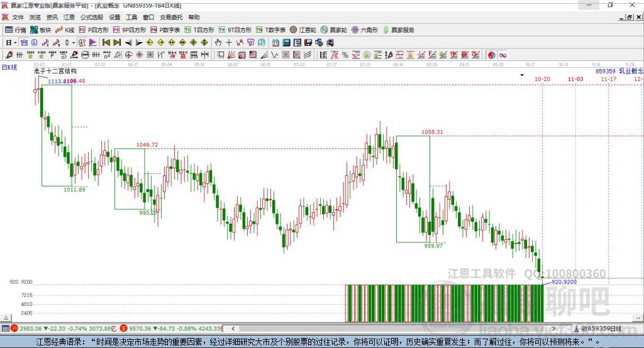
Task: Switch to the K线 chart view
Action: pos(65,30)
